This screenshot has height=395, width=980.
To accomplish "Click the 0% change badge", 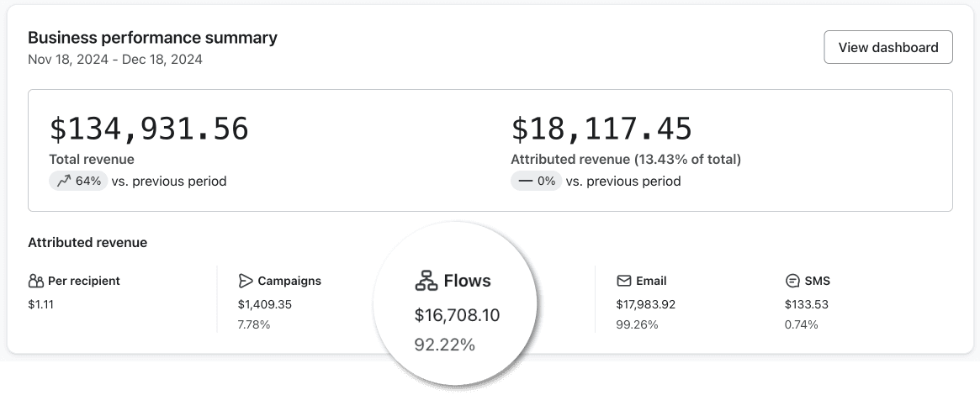I will (x=536, y=181).
